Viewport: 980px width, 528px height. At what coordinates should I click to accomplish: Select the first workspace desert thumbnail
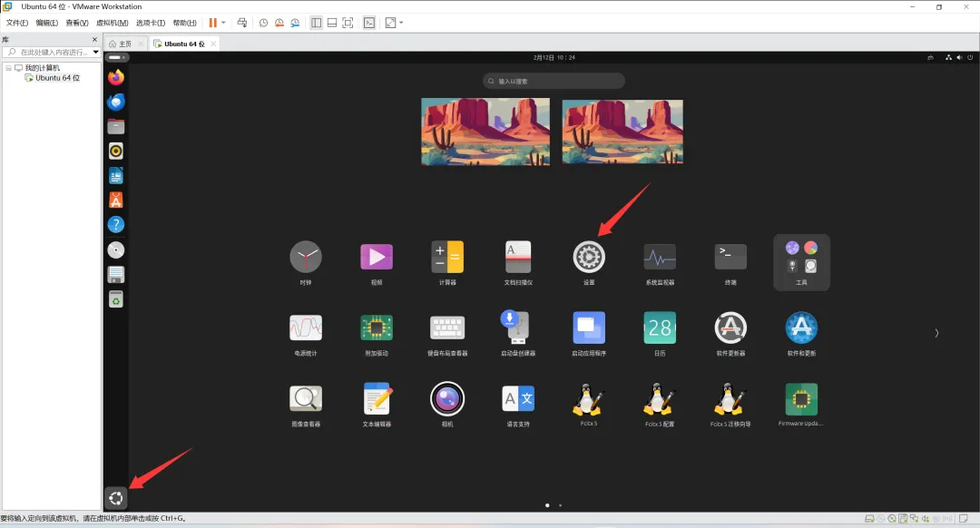tap(485, 132)
